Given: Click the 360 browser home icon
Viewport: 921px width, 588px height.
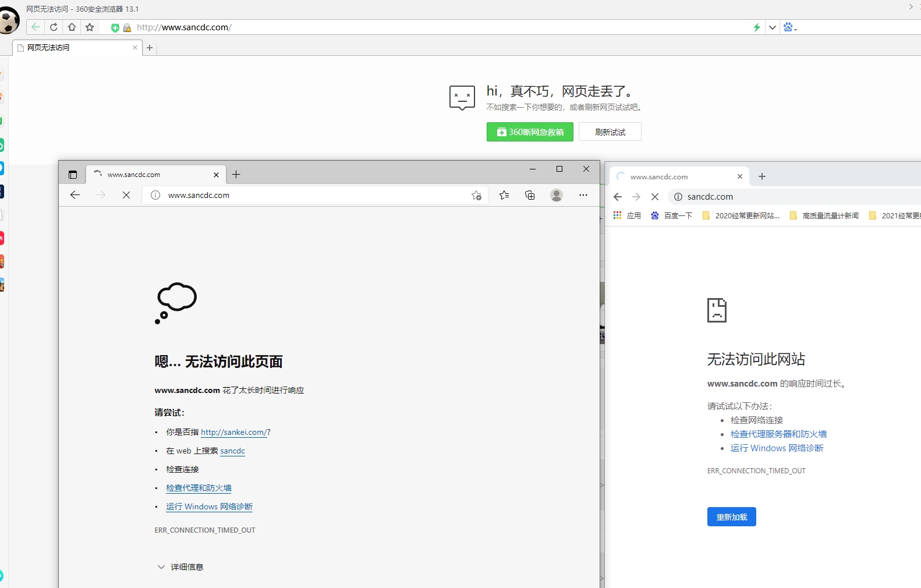Looking at the screenshot, I should pos(72,27).
